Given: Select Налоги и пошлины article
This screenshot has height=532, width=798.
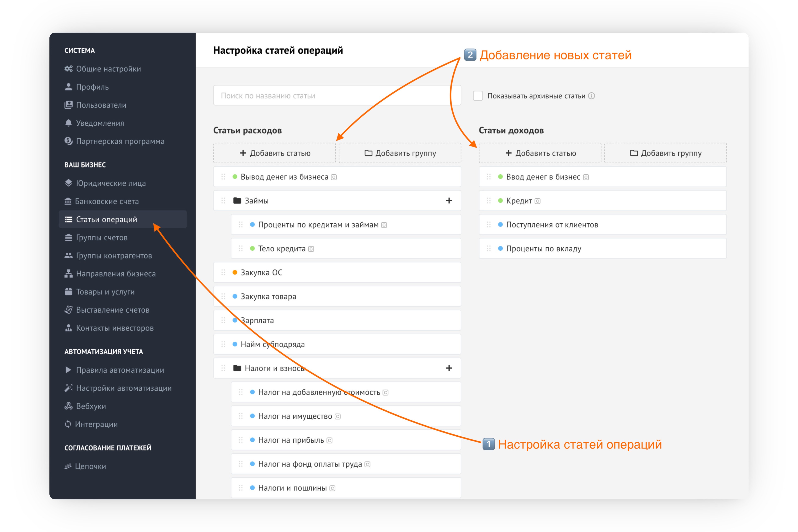Looking at the screenshot, I should click(346, 488).
